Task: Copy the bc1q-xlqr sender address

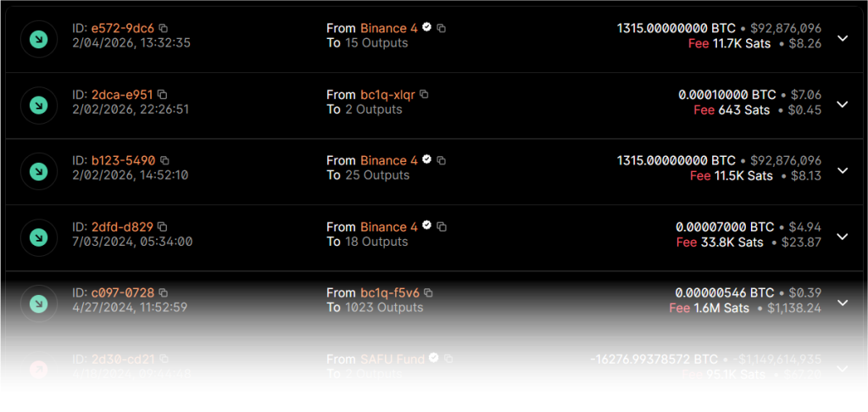Action: (x=425, y=94)
